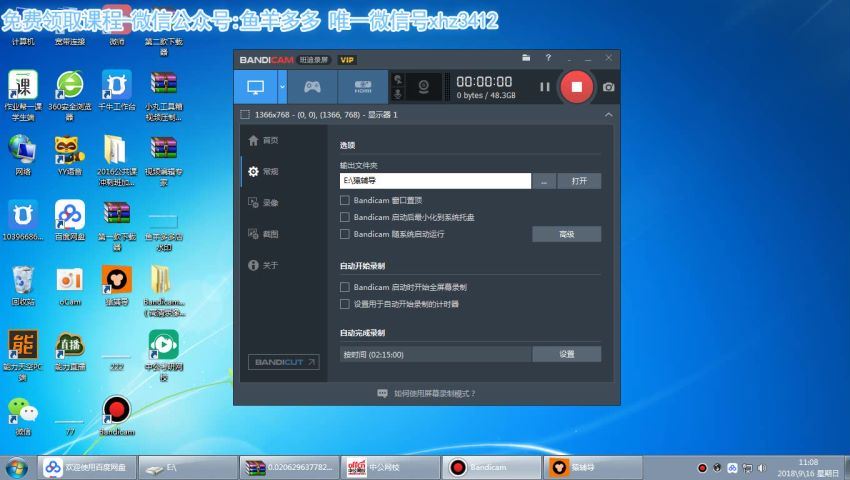Capture a screenshot with camera icon

tap(608, 87)
